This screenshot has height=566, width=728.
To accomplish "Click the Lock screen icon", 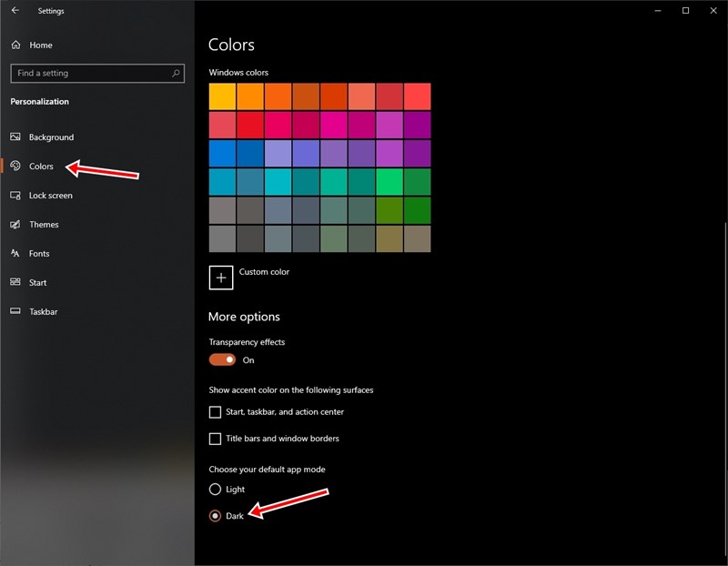I will click(x=15, y=196).
